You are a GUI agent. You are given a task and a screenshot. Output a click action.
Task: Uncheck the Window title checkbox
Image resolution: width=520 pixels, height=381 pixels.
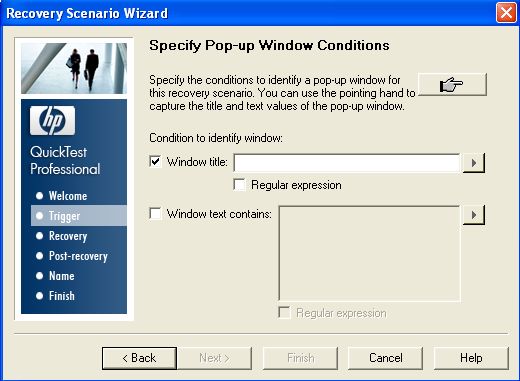(x=155, y=162)
